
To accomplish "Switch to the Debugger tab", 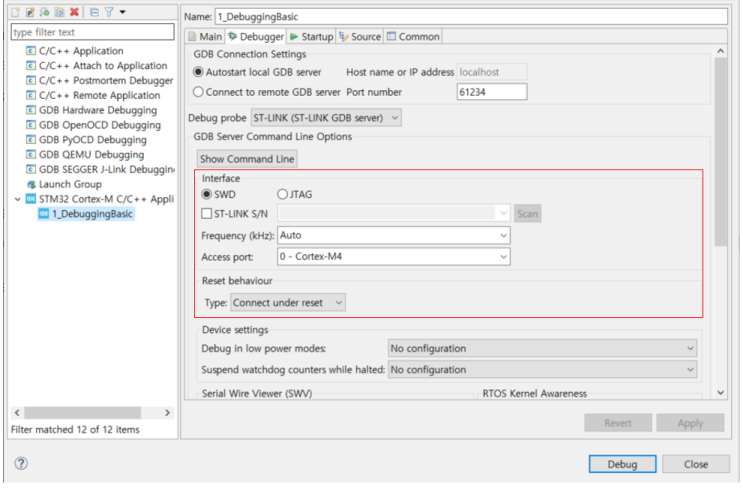I will [x=256, y=36].
